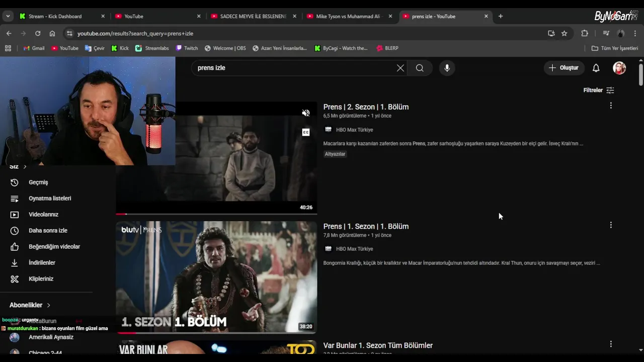
Task: Click the Oluştur create button
Action: [x=563, y=68]
